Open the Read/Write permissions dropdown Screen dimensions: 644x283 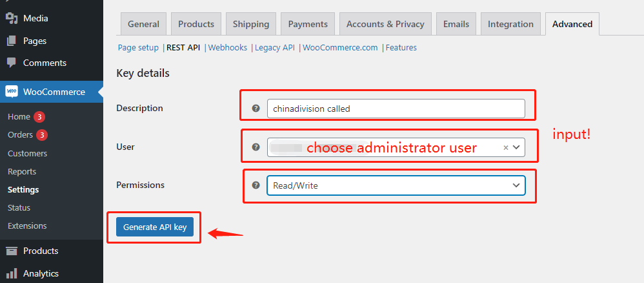point(396,185)
